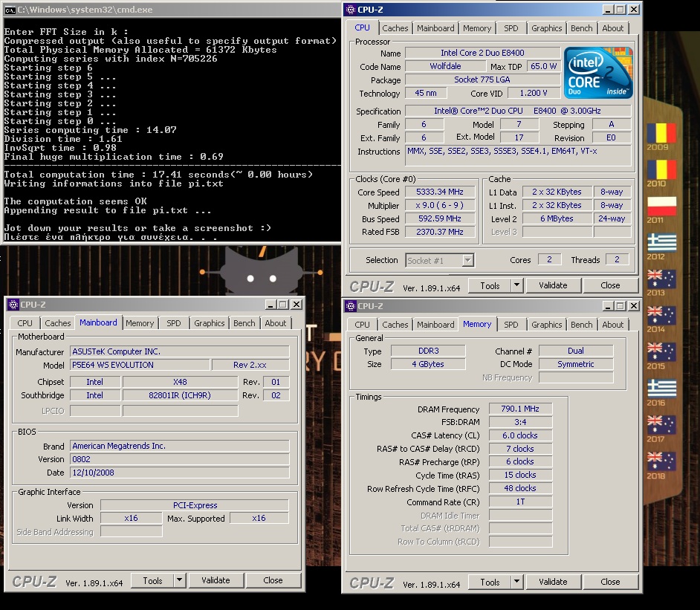Click Close button in Memory window
The width and height of the screenshot is (700, 610).
(610, 582)
